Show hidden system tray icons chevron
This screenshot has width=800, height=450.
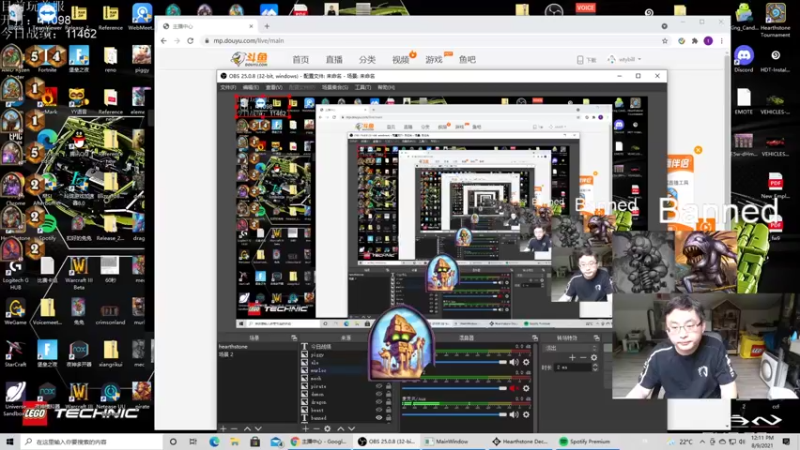pyautogui.click(x=702, y=441)
